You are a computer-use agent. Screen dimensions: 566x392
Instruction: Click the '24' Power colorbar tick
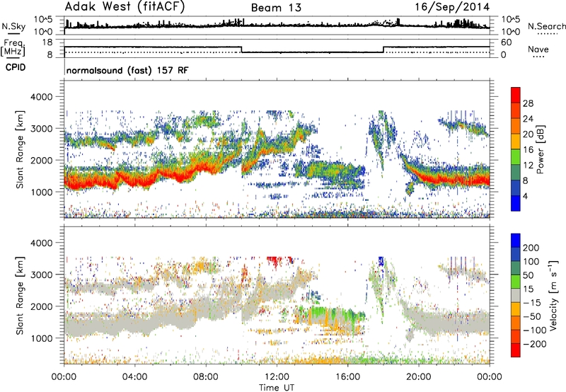(528, 119)
